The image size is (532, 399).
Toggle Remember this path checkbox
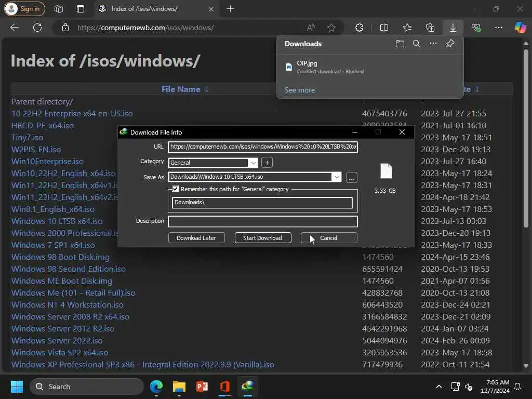click(x=176, y=189)
